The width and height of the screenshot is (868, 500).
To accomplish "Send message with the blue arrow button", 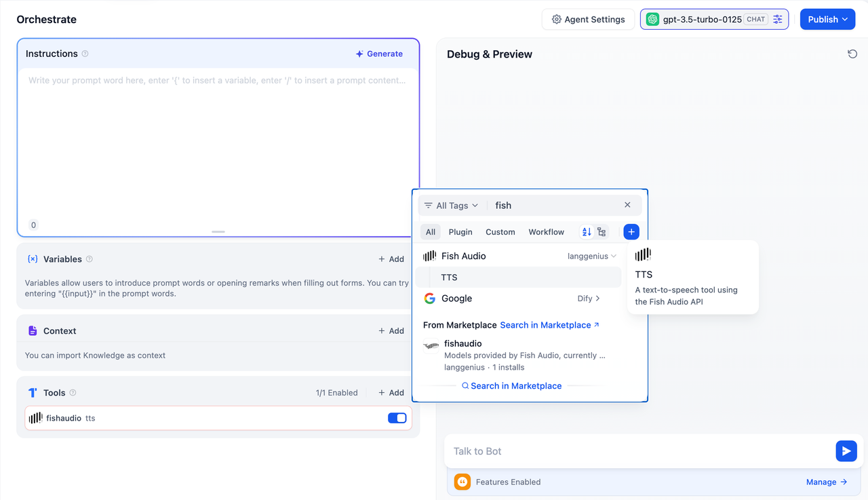I will pos(846,451).
